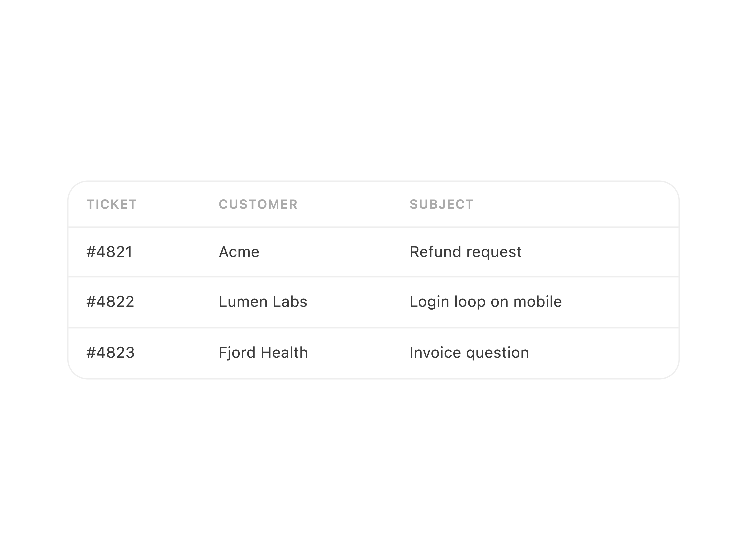The image size is (747, 560).
Task: Select customer Acme
Action: pyautogui.click(x=239, y=252)
